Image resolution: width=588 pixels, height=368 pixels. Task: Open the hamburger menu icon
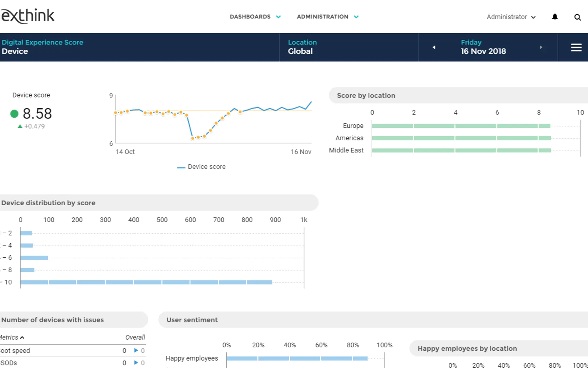[x=576, y=47]
